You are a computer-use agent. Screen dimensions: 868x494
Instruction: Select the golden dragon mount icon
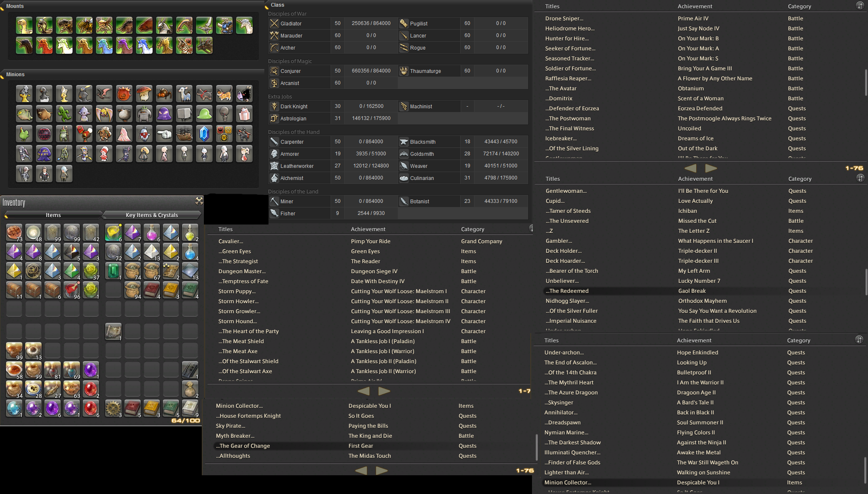164,46
